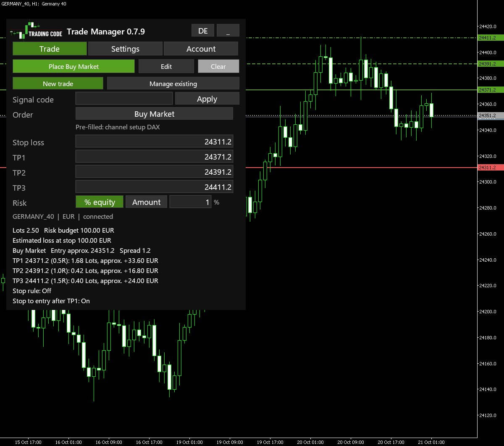Click 'Lots 2.50 Risk budget 100.00 EUR' line
The image size is (504, 446).
click(x=63, y=230)
